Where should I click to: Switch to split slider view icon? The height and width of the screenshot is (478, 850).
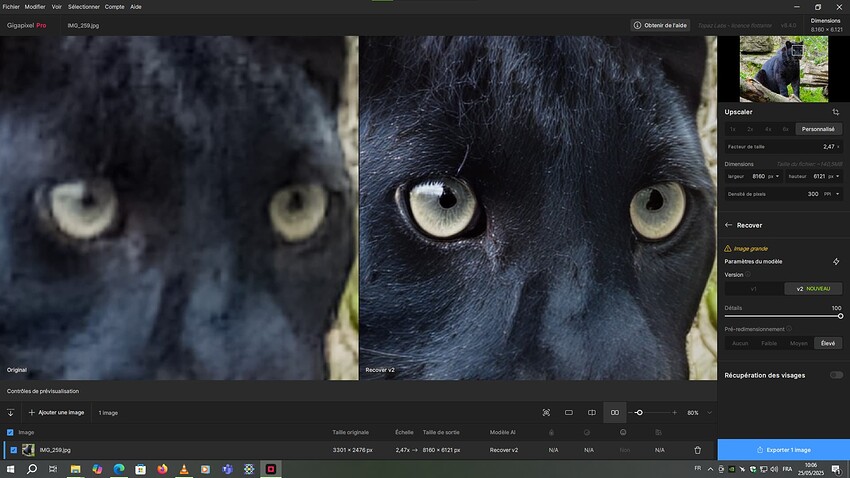[x=592, y=412]
